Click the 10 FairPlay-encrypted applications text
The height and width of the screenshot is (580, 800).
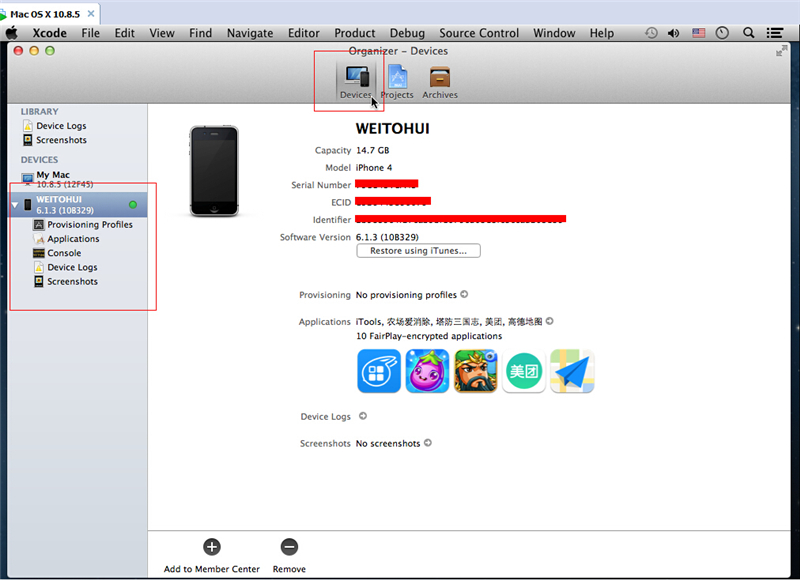click(x=429, y=336)
